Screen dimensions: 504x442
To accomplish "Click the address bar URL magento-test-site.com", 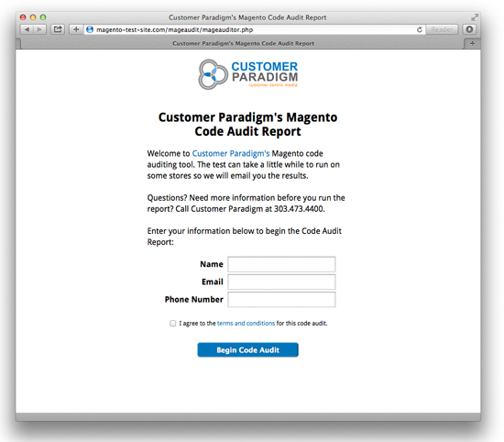I will [174, 29].
